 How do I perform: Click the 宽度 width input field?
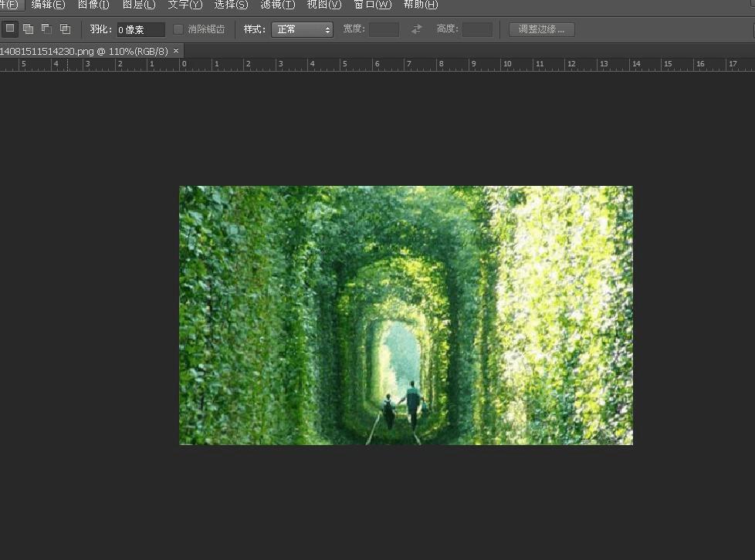pyautogui.click(x=384, y=29)
